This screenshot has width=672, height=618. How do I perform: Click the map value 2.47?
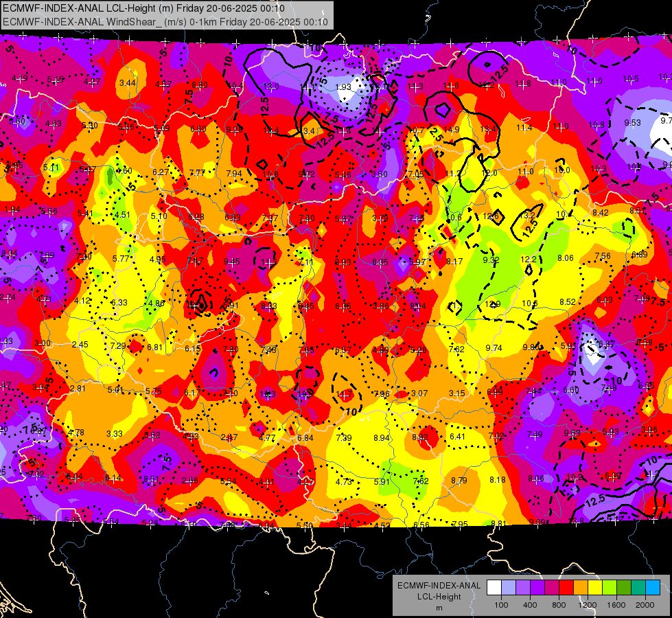click(x=229, y=437)
